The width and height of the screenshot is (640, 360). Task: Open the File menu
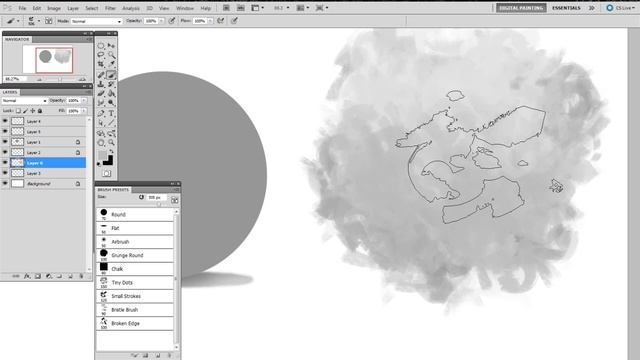point(22,8)
